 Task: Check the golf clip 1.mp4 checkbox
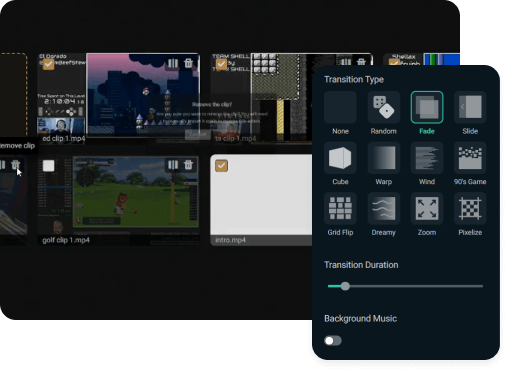pos(48,166)
